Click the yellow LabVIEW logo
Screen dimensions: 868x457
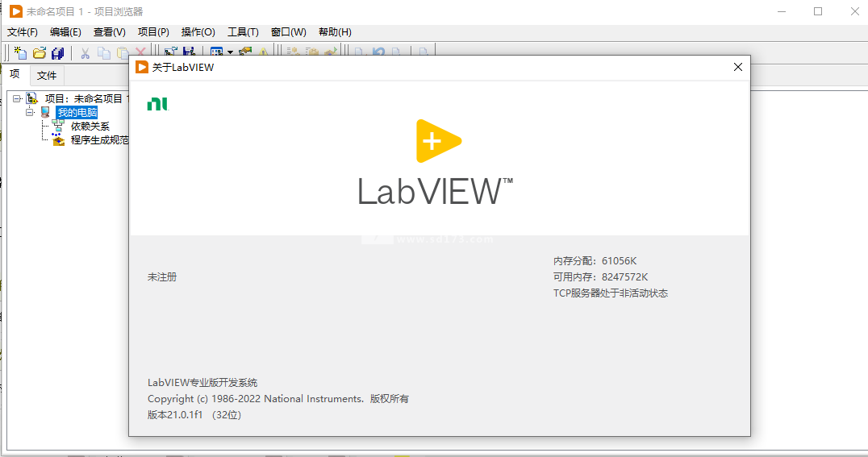point(438,141)
